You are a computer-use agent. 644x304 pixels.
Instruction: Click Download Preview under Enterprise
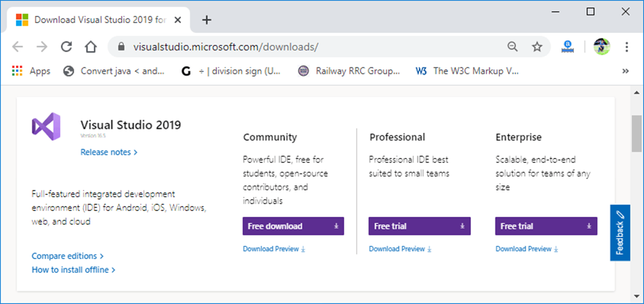[x=526, y=249]
